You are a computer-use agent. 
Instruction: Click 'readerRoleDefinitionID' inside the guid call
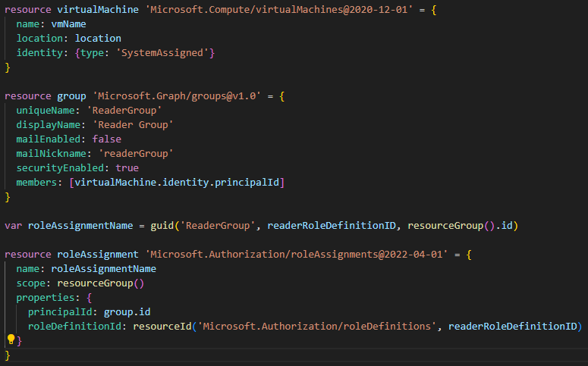(332, 226)
